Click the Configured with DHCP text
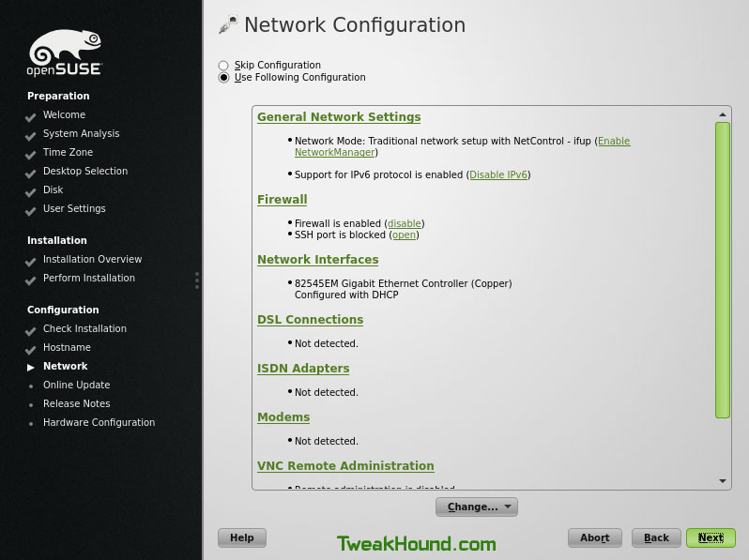Viewport: 749px width, 560px height. tap(346, 295)
